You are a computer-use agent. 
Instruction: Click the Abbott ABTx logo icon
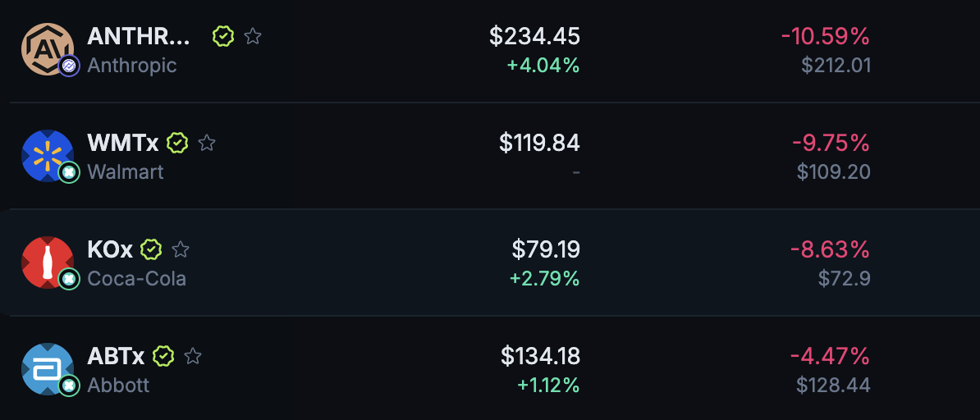point(47,368)
